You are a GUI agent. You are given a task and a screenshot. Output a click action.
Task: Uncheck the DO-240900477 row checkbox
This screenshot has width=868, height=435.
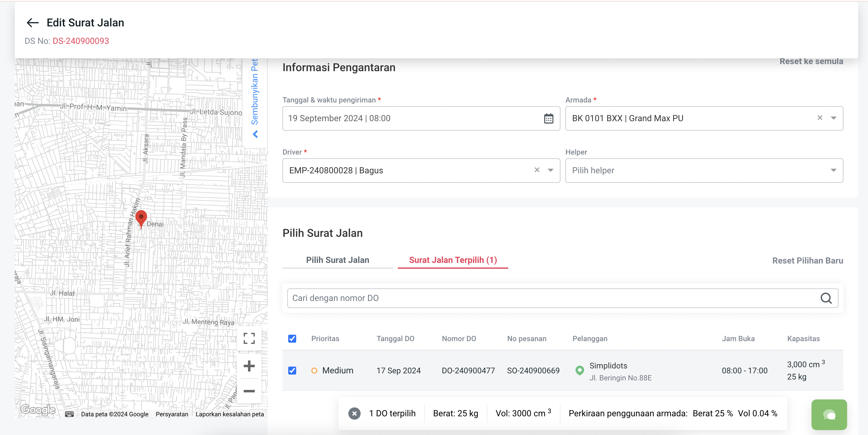click(x=292, y=370)
